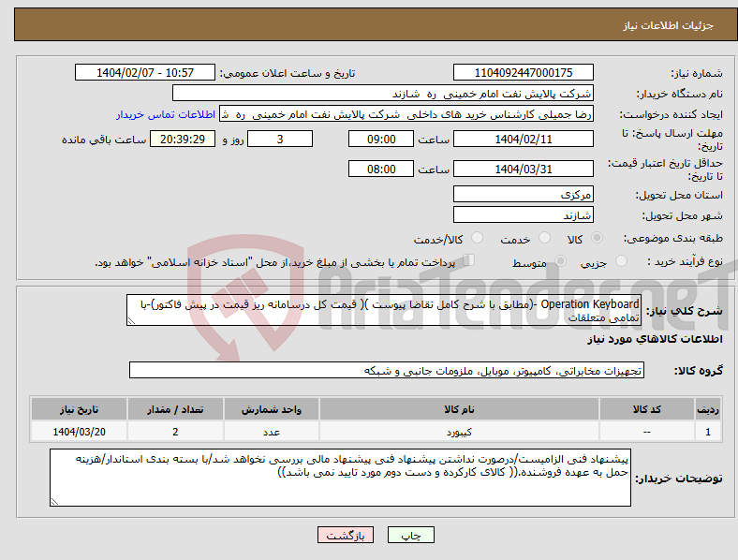The width and height of the screenshot is (738, 560).
Task: Click the announcement date field 1404/02/07 - 10:57
Action: (145, 73)
